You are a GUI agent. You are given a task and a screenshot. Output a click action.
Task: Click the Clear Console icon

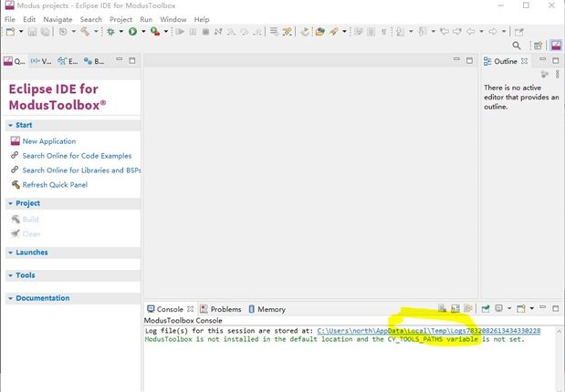point(442,308)
